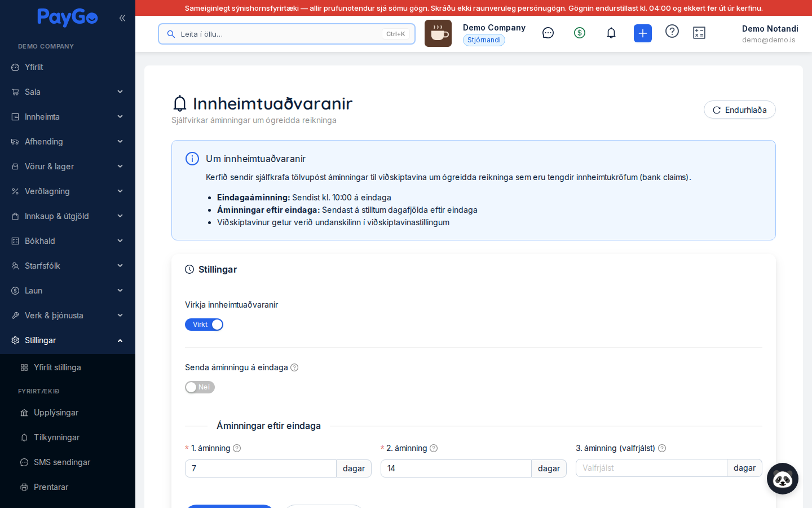Open Prentarar settings page
This screenshot has height=508, width=812.
pos(68,487)
